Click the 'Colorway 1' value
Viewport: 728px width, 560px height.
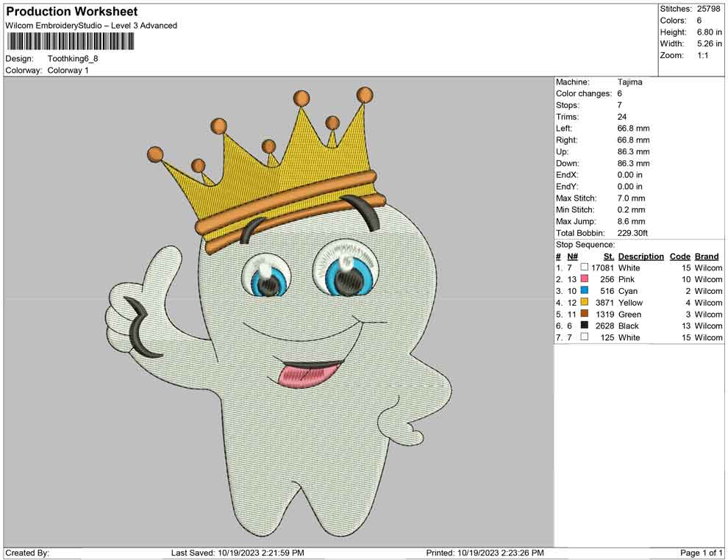[x=68, y=71]
